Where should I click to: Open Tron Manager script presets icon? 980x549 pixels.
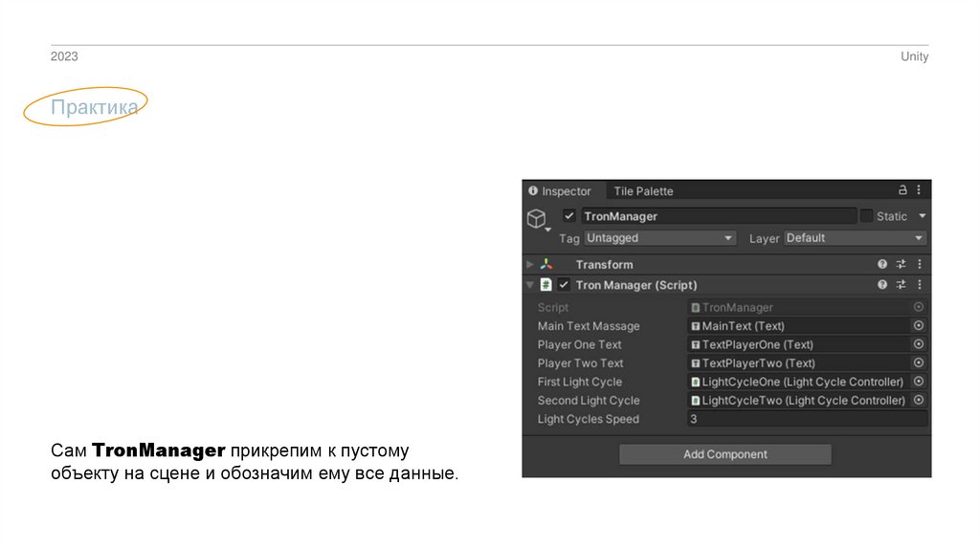click(901, 285)
